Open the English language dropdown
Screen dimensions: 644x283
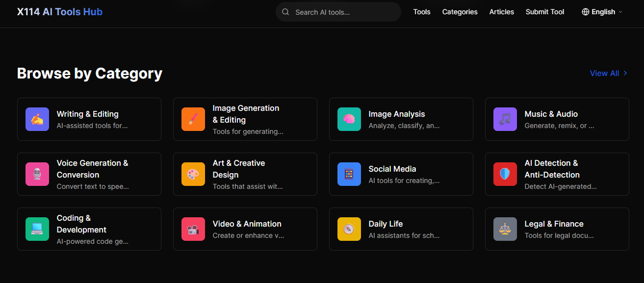602,12
